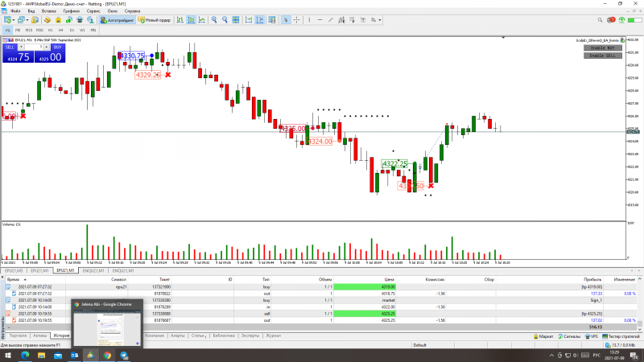Open Telegram from the taskbar
The image size is (644, 362).
tap(124, 356)
